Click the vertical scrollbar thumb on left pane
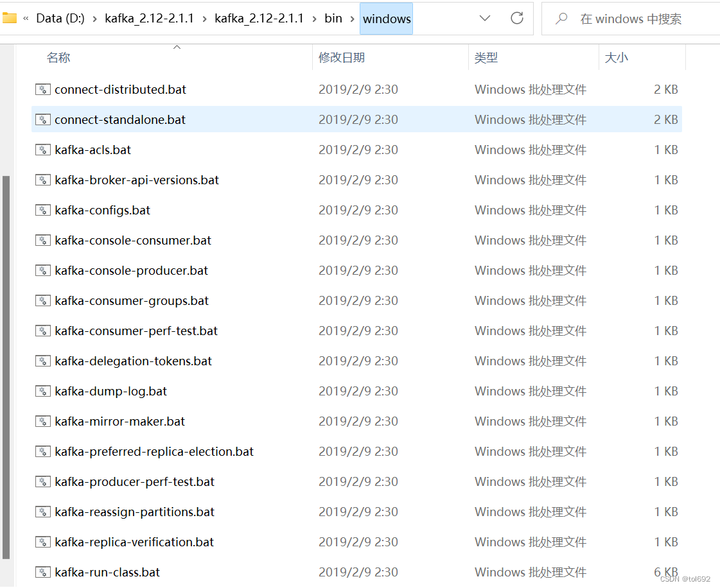The height and width of the screenshot is (588, 720). click(x=6, y=367)
